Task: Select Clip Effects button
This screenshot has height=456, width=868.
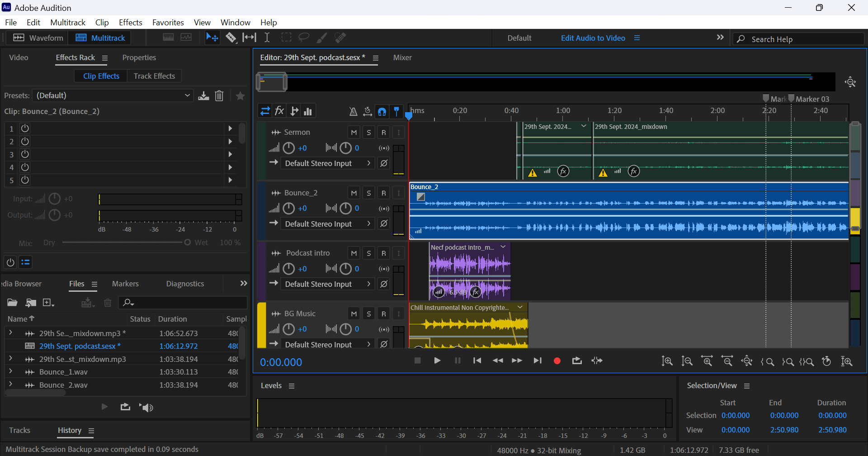Action: pyautogui.click(x=101, y=76)
